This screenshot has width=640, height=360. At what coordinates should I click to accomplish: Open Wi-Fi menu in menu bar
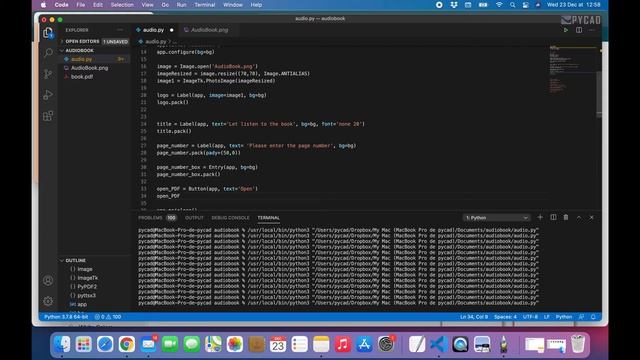click(x=499, y=5)
